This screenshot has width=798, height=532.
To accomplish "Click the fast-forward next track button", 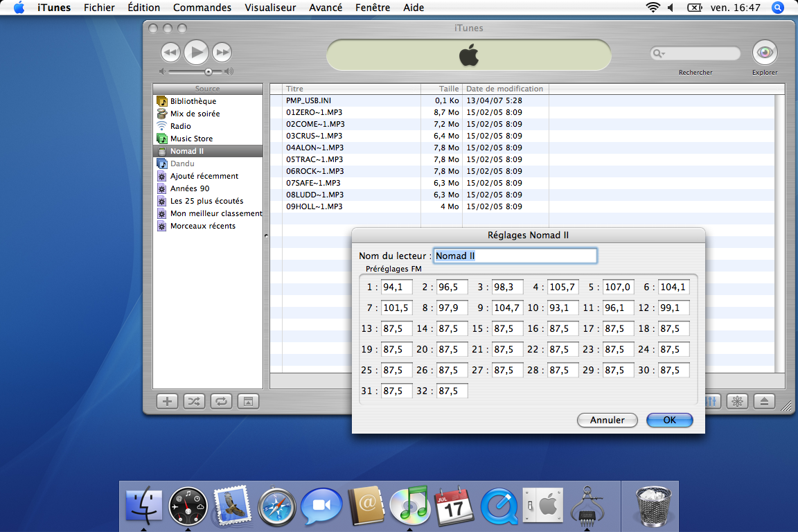I will (x=222, y=52).
